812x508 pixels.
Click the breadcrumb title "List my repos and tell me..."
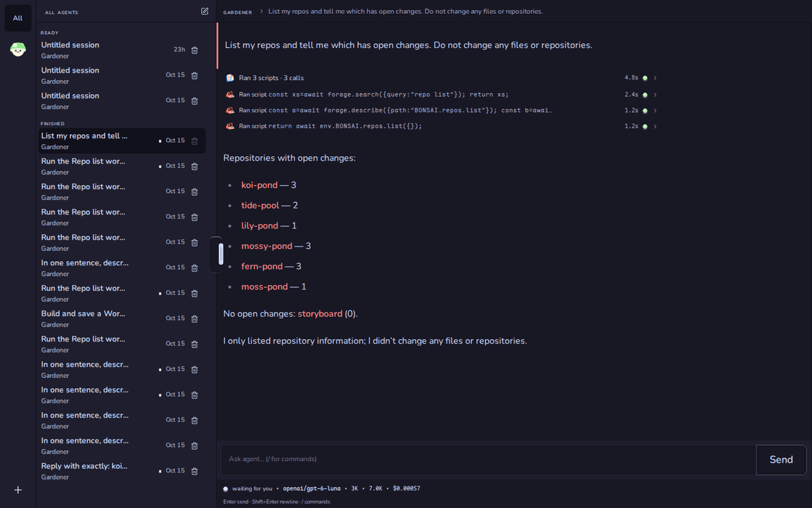point(405,11)
